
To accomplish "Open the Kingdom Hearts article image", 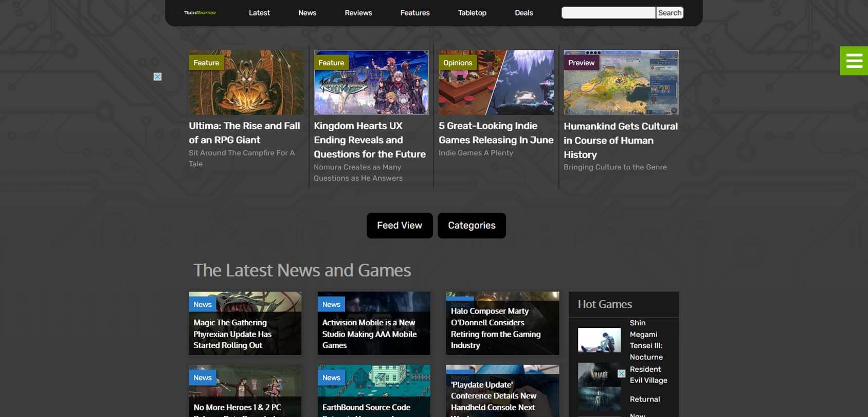I will (x=371, y=82).
